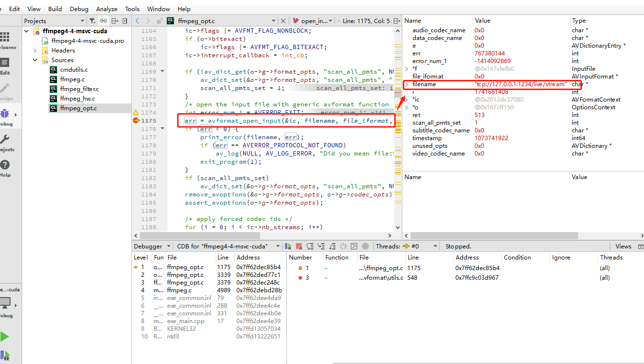
Task: Open the Debug menu
Action: pos(79,9)
